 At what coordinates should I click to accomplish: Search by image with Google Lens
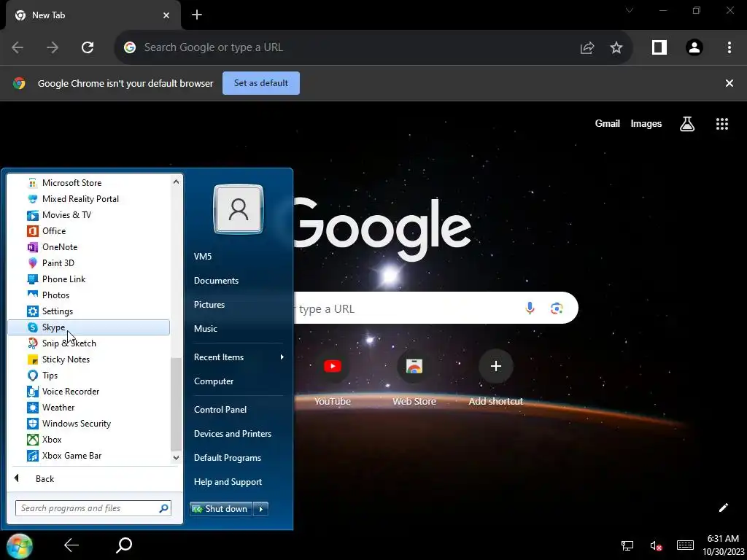coord(557,308)
